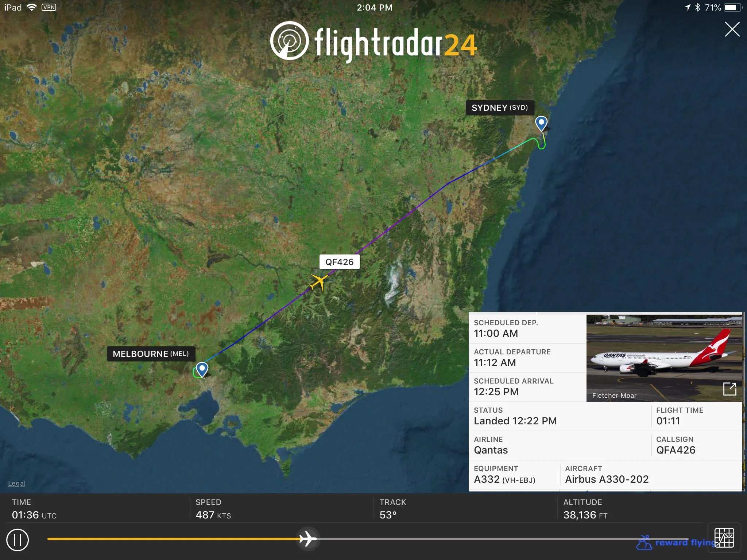Select the Track 53° readout

388,515
